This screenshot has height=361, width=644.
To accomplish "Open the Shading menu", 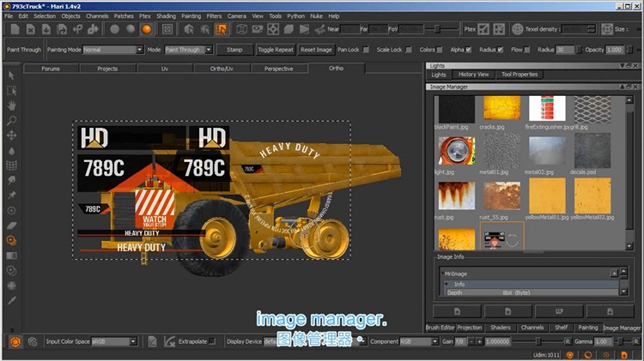I will (166, 16).
